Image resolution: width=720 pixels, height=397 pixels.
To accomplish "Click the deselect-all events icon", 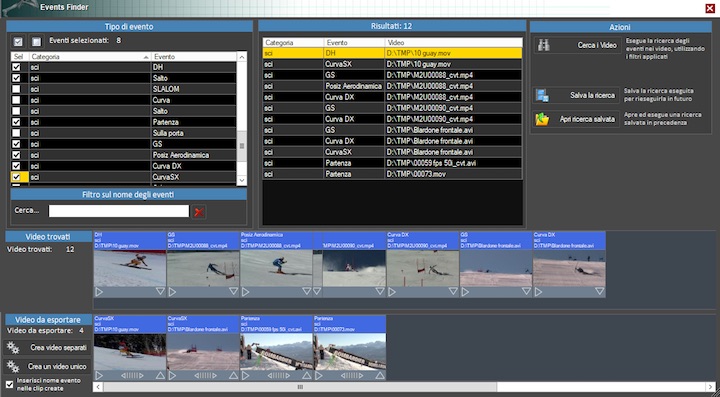I will click(36, 42).
